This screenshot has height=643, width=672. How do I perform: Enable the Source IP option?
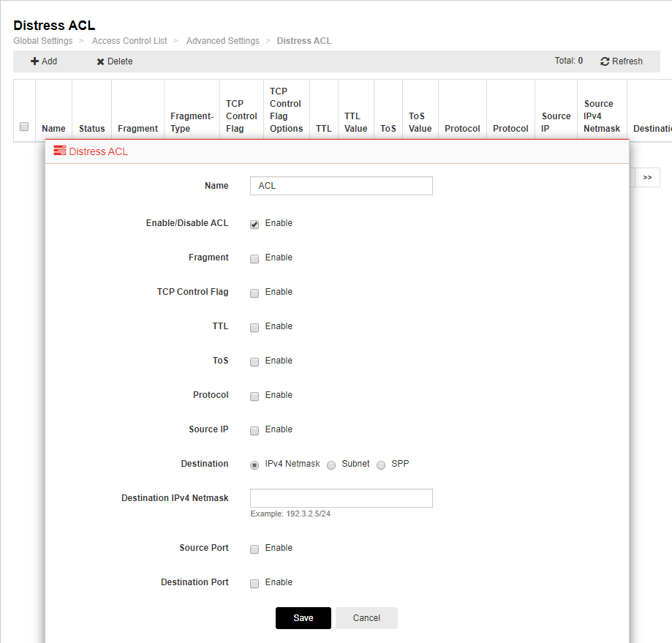[x=254, y=431]
